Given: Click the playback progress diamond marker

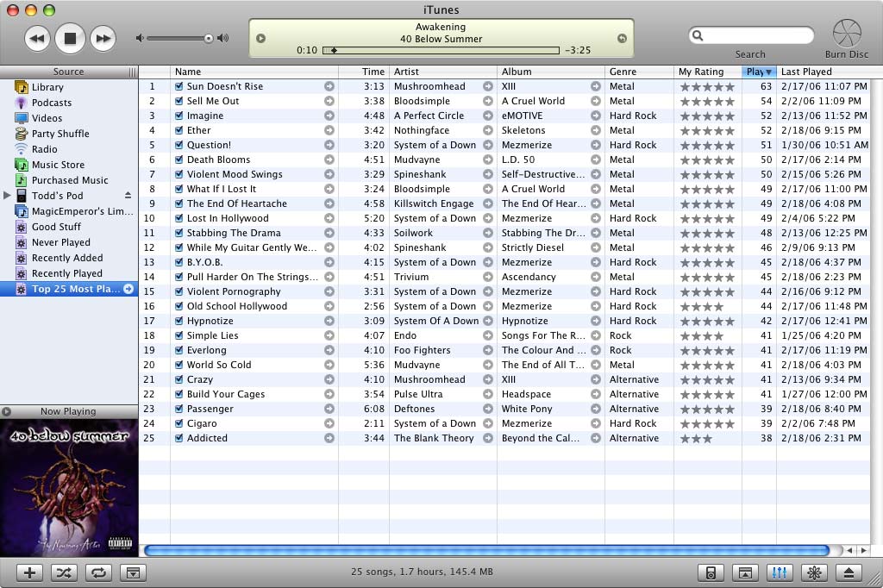Looking at the screenshot, I should [334, 50].
